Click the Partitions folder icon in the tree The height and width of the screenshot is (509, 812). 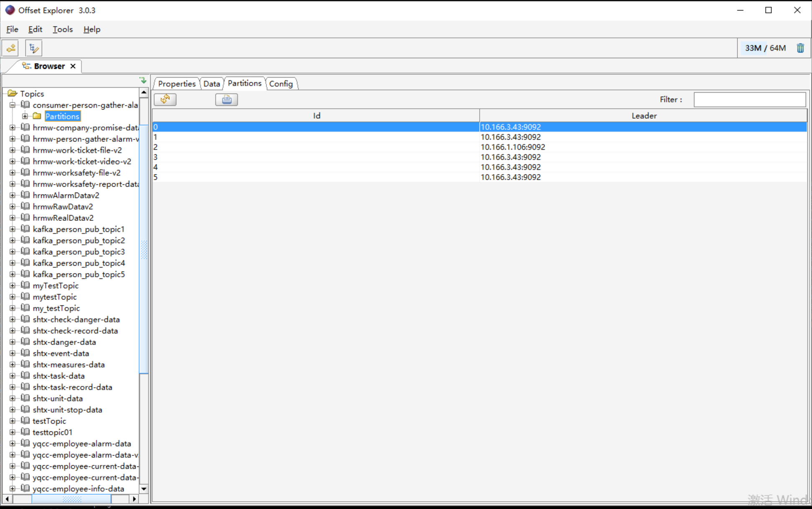(x=37, y=116)
